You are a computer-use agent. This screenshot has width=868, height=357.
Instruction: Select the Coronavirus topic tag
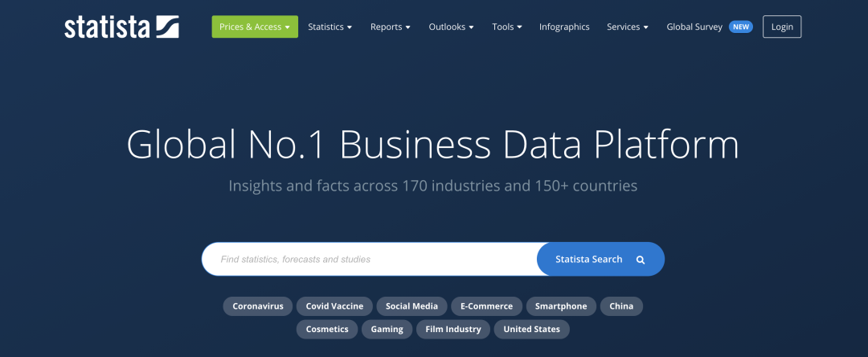tap(258, 306)
